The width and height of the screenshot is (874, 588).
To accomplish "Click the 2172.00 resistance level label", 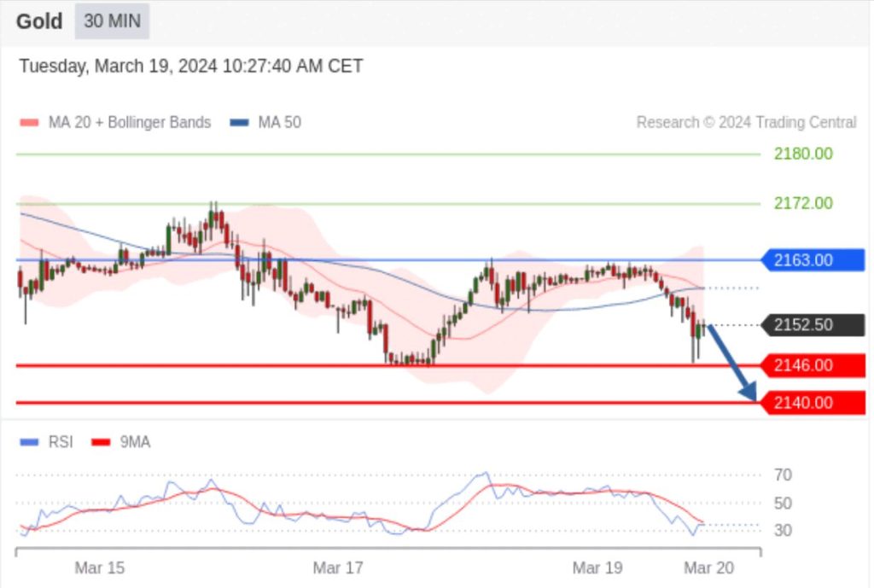I will (803, 203).
